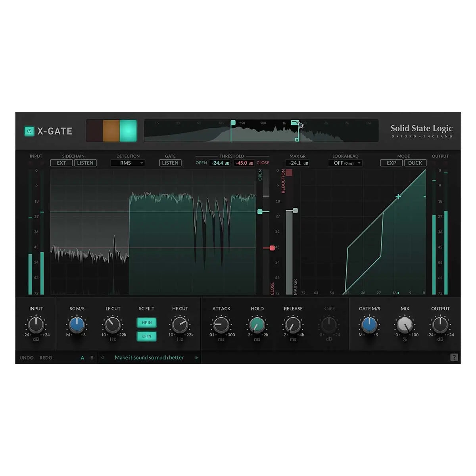
Task: Click the preset browser forward arrow
Action: [196, 357]
